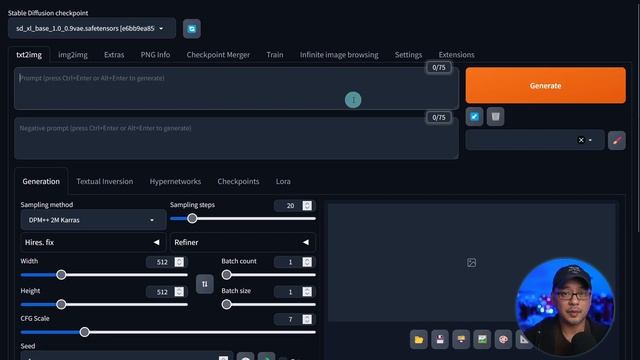Viewport: 640px width, 360px height.
Task: Switch to the img2img tab
Action: 73,55
